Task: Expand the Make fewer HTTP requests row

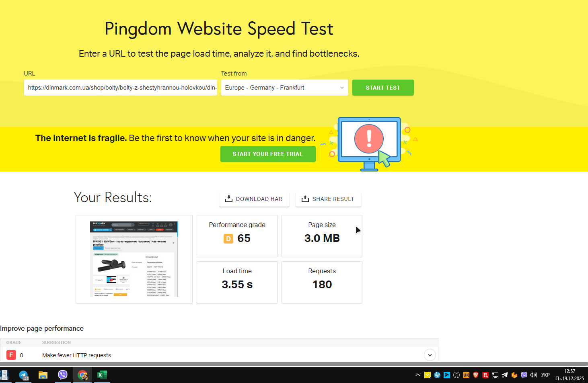Action: point(430,355)
